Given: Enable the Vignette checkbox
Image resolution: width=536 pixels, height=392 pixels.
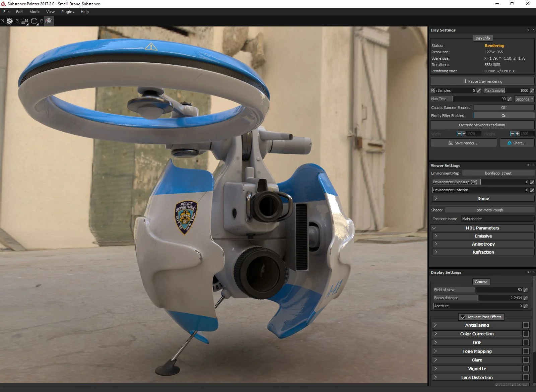Looking at the screenshot, I should click(x=526, y=369).
